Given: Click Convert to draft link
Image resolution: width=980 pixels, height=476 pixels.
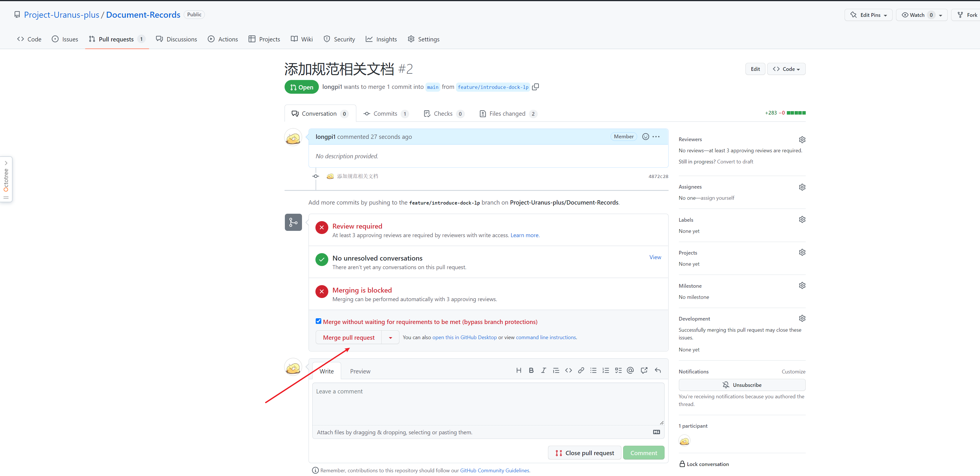Looking at the screenshot, I should [735, 162].
